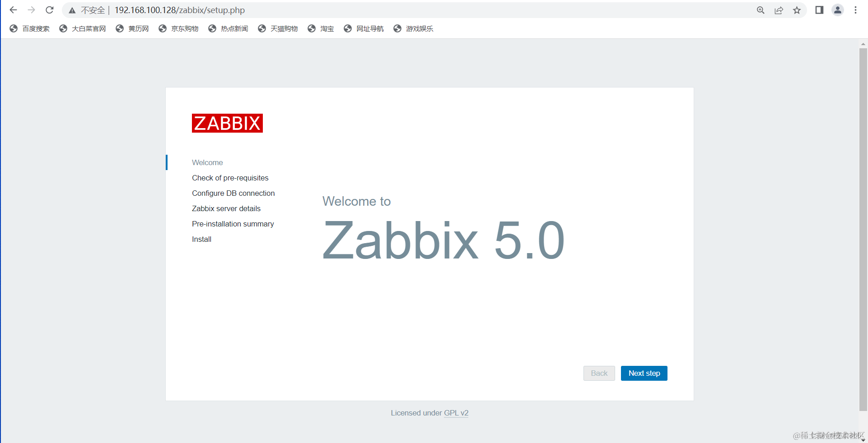Click the Welcome to text
Screen dimensions: 868x443
[357, 201]
